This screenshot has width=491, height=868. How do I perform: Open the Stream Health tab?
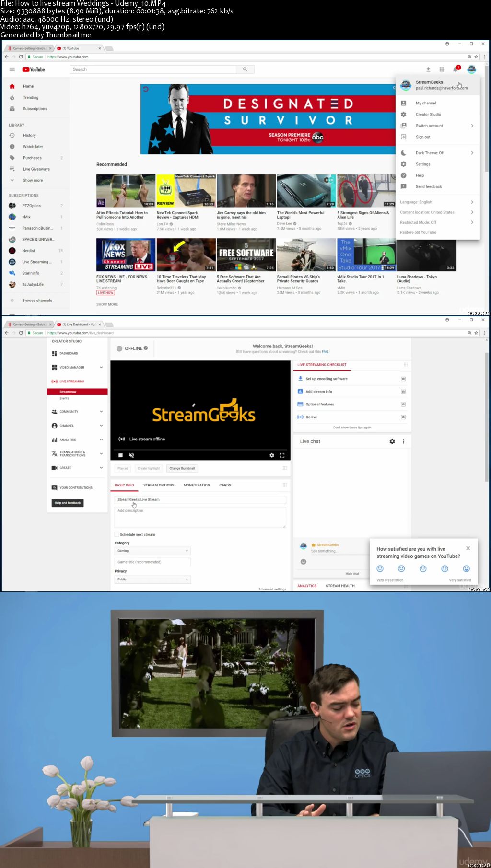click(x=340, y=586)
